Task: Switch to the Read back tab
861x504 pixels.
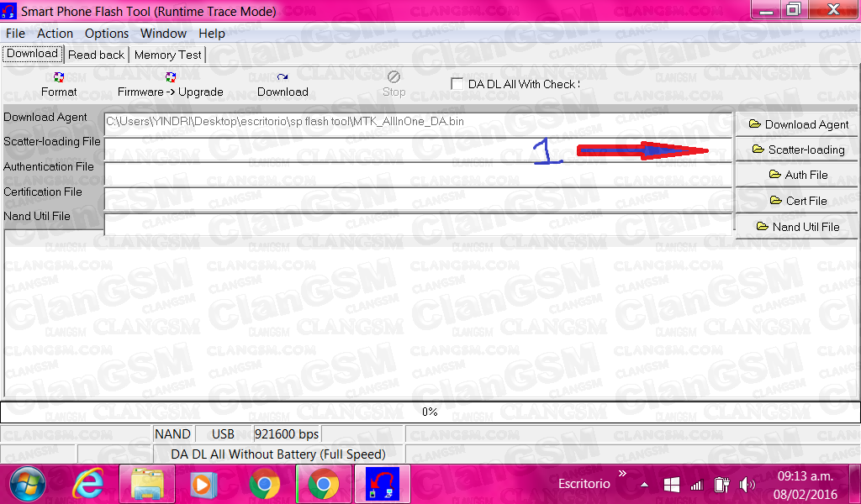Action: (x=96, y=55)
